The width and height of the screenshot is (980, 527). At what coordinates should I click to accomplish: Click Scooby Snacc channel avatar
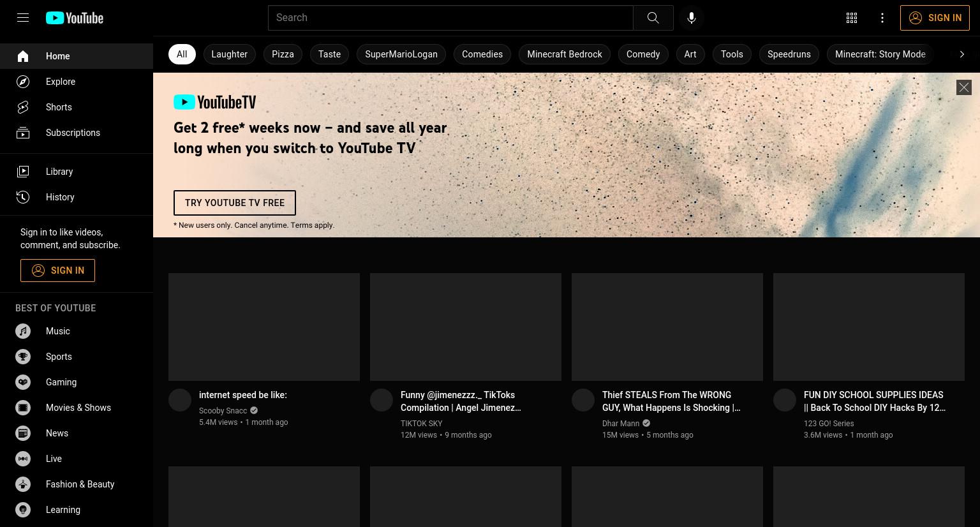point(180,400)
